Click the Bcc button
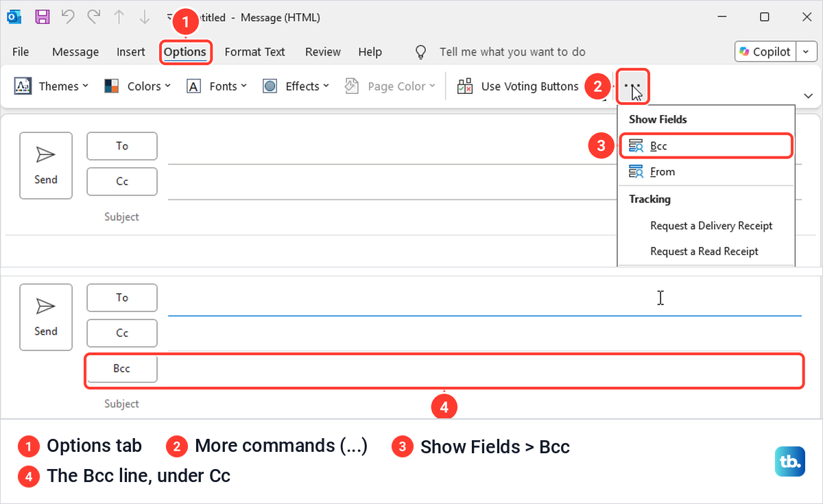The width and height of the screenshot is (823, 504). (122, 369)
